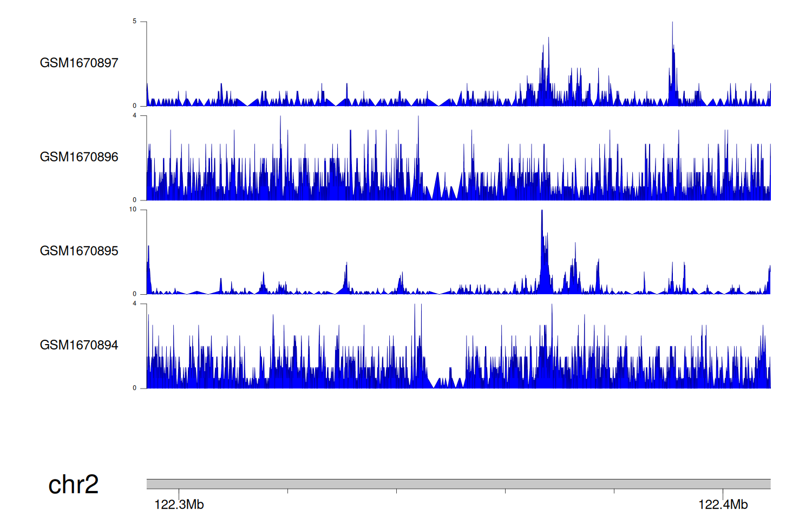The height and width of the screenshot is (531, 812).
Task: Click the GSM1670897 track label
Action: pos(79,63)
